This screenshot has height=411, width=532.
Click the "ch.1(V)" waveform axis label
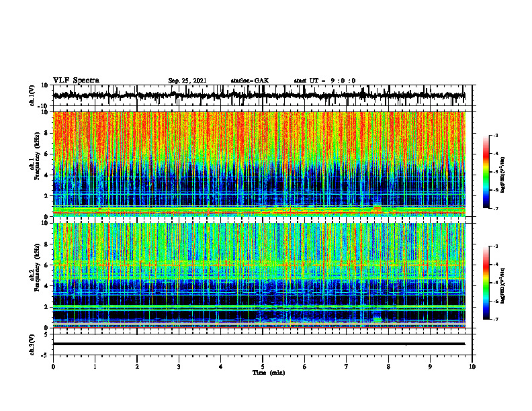32,95
